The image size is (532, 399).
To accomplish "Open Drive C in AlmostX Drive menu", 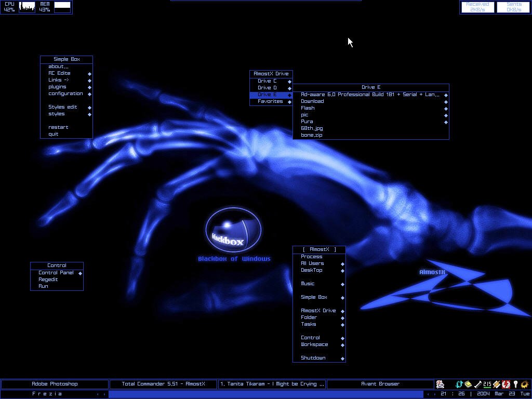I will click(271, 81).
